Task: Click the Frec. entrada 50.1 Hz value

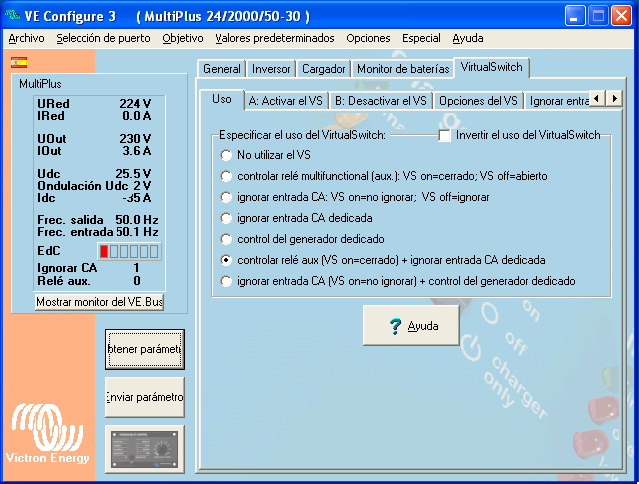Action: point(137,232)
